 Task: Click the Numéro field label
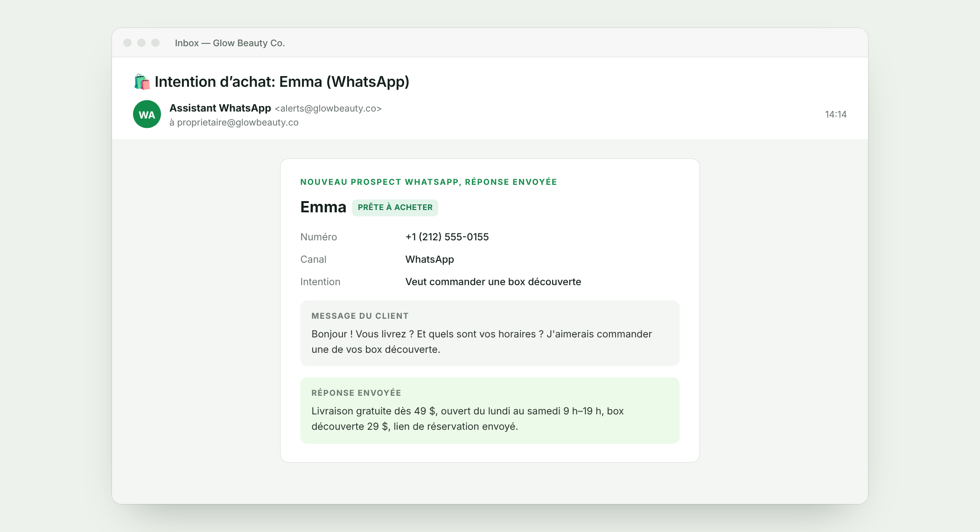point(319,237)
